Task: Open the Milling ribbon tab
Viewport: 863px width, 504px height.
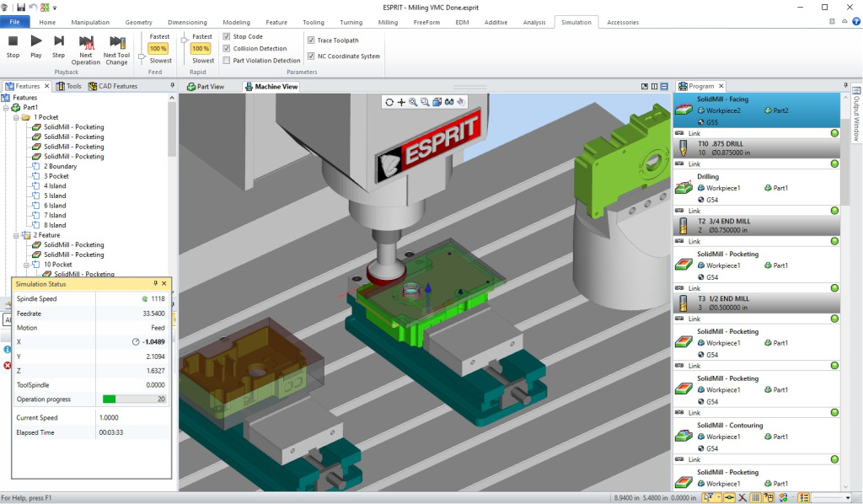Action: (x=388, y=22)
